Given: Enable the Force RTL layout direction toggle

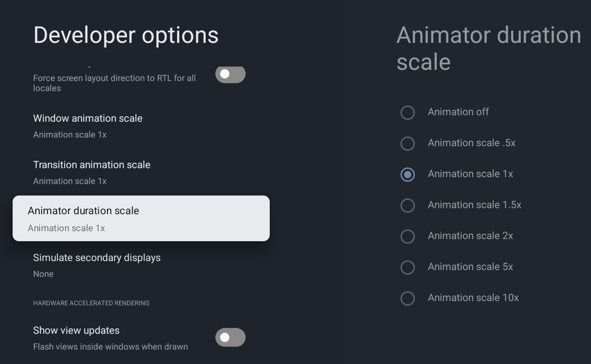Looking at the screenshot, I should click(231, 74).
